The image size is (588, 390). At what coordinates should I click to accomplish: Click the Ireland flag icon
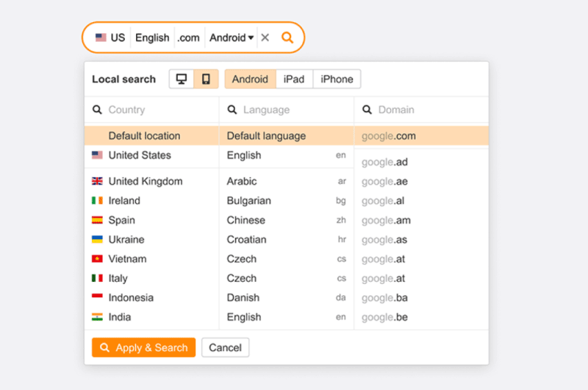pyautogui.click(x=97, y=201)
